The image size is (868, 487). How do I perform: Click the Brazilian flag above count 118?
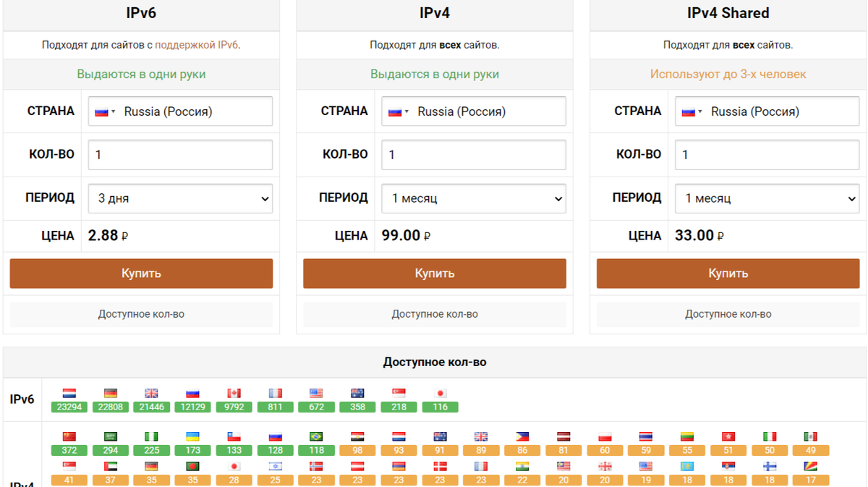[316, 437]
